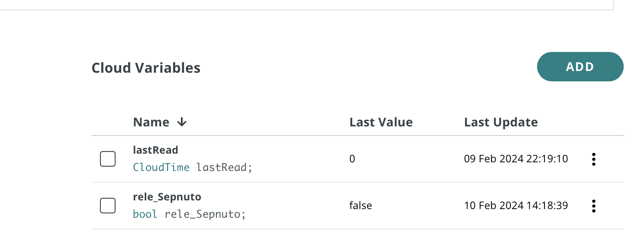Click the rele_Sepnuto; identifier in its declaration
644x245 pixels.
tap(205, 214)
